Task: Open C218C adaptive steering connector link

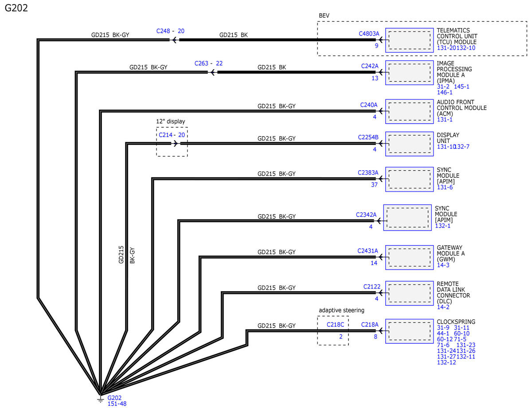Action: click(x=336, y=325)
